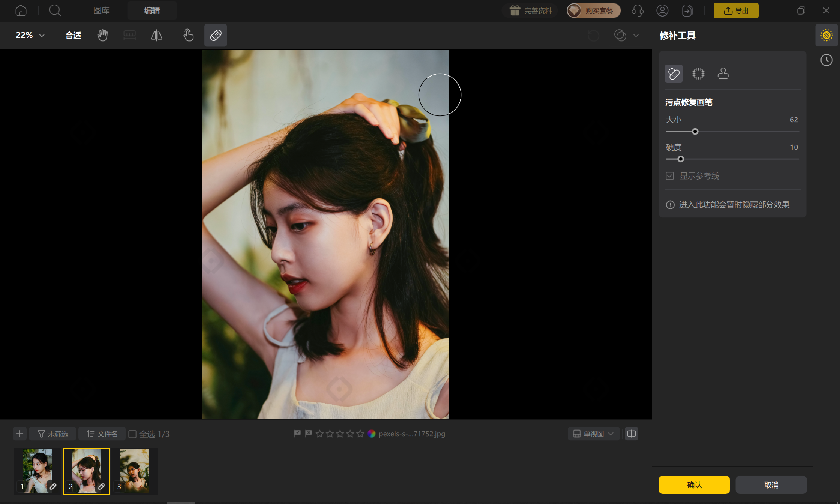The width and height of the screenshot is (840, 504).
Task: Open the 22% zoom dropdown
Action: 30,35
